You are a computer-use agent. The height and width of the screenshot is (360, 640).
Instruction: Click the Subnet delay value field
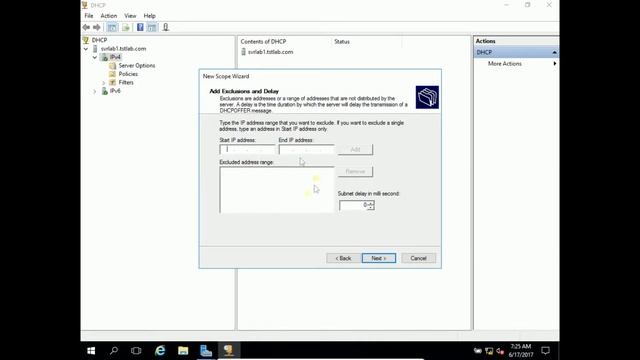[353, 205]
